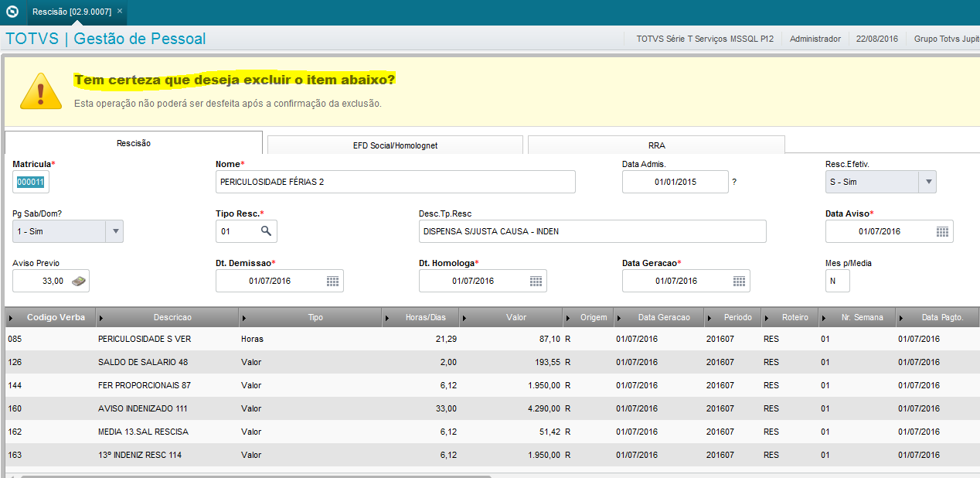The width and height of the screenshot is (980, 478).
Task: Open the Descricao column header arrow
Action: click(102, 318)
